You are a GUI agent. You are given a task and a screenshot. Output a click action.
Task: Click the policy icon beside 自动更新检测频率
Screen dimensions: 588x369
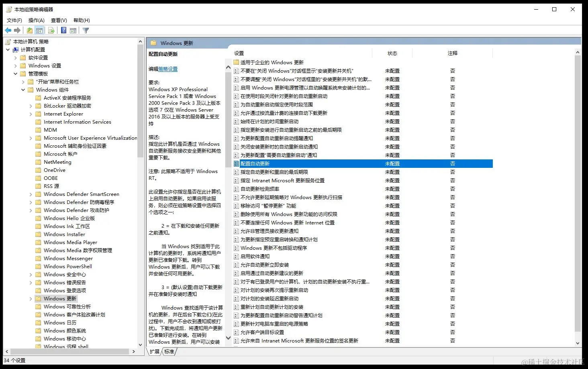pos(237,189)
